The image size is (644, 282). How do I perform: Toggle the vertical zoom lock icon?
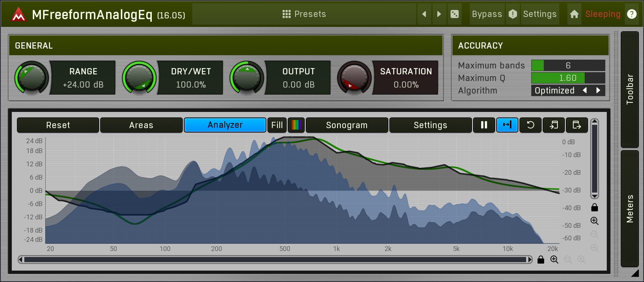(594, 207)
